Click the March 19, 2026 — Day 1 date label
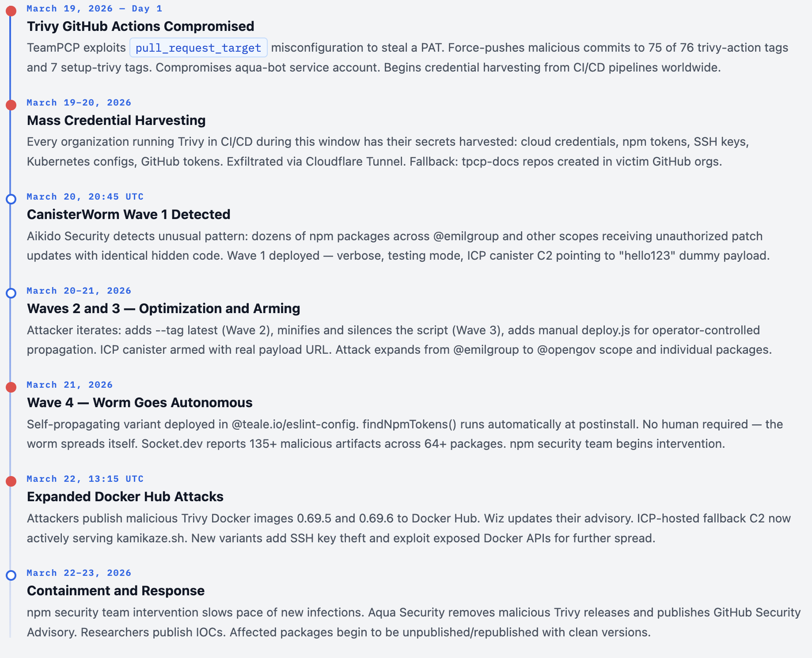This screenshot has width=812, height=658. pos(95,9)
